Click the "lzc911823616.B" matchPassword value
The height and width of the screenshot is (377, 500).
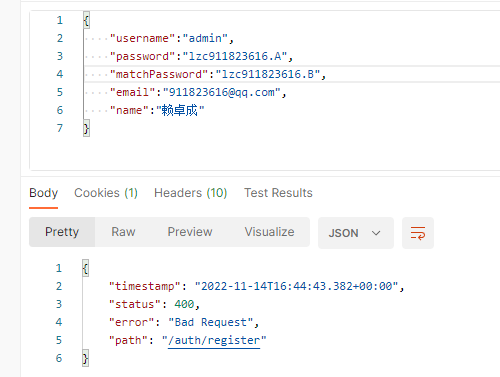[x=268, y=74]
